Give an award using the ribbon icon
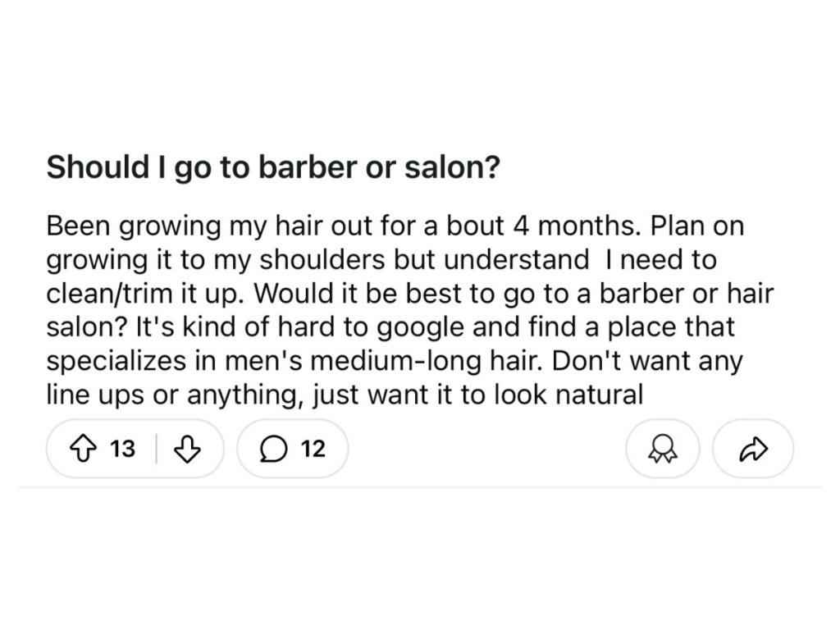The image size is (840, 630). click(662, 449)
